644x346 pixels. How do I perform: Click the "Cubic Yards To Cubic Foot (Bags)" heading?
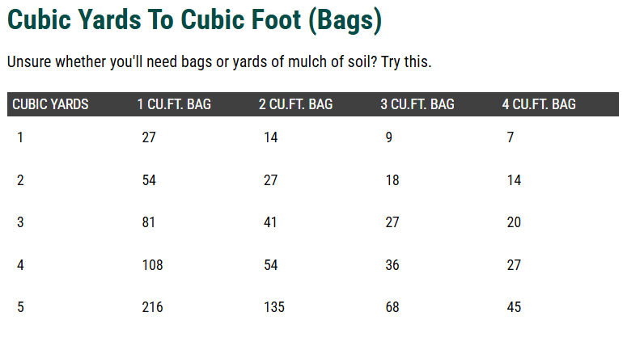(x=194, y=21)
